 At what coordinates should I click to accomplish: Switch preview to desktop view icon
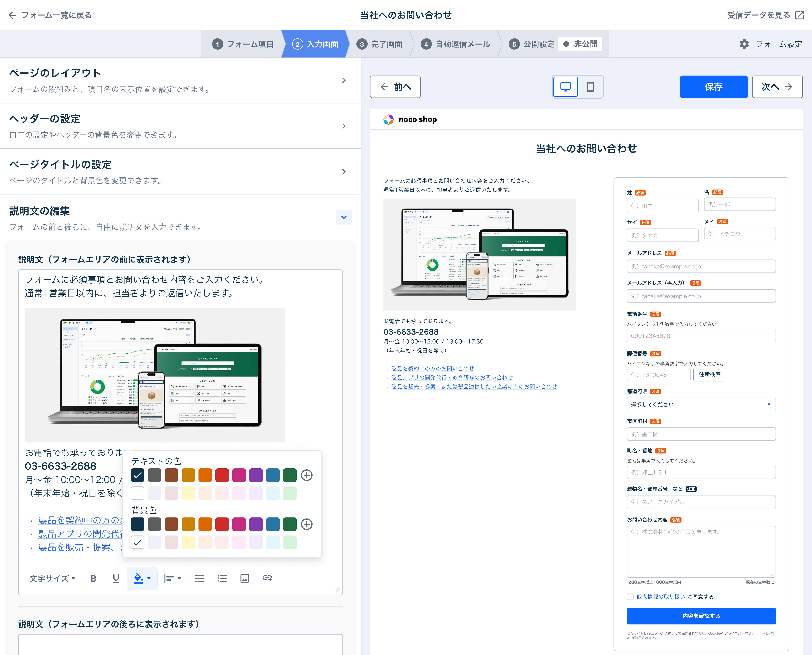(565, 87)
